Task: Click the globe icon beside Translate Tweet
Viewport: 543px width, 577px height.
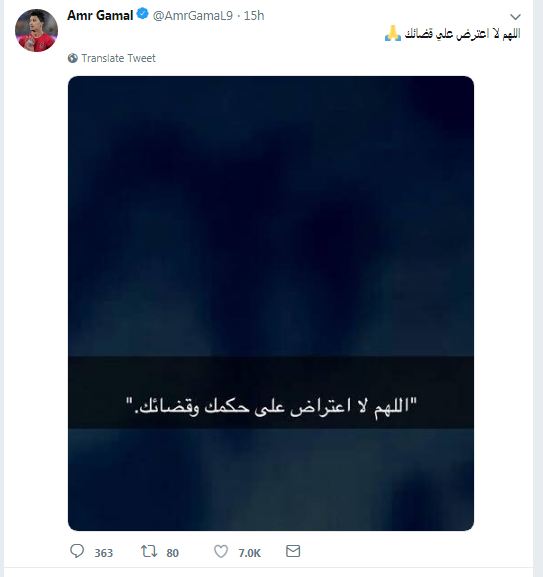Action: click(72, 58)
